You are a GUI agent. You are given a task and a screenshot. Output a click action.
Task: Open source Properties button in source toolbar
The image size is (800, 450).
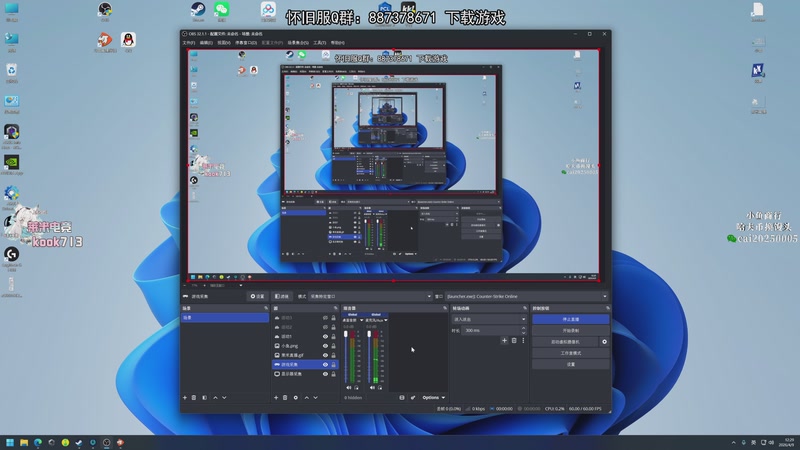258,296
